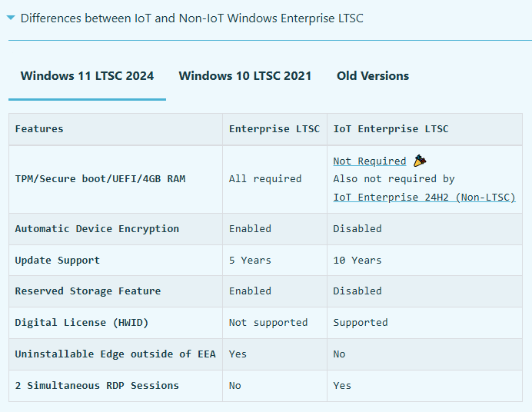Click the Enterprise LTSC column header
Screen dimensions: 532x412
point(274,129)
